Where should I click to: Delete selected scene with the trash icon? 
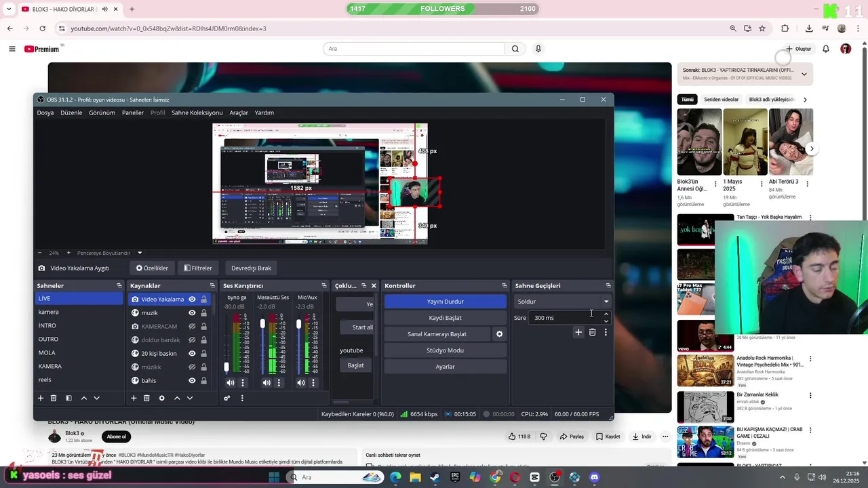(54, 399)
